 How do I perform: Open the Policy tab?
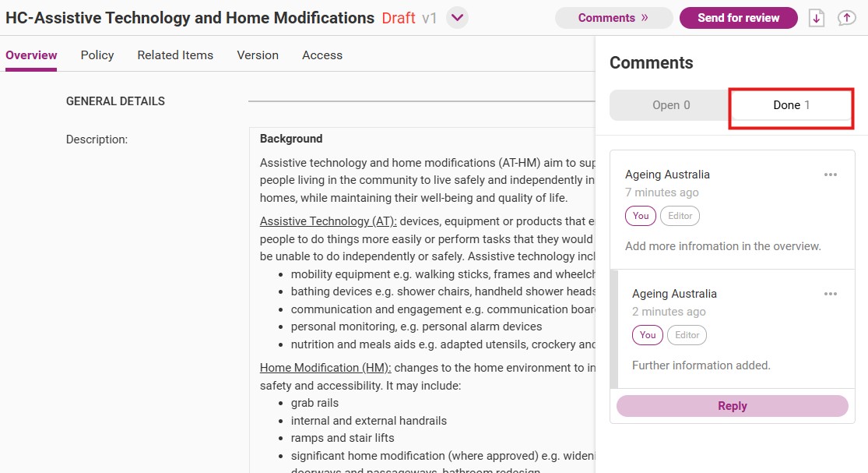(x=97, y=55)
